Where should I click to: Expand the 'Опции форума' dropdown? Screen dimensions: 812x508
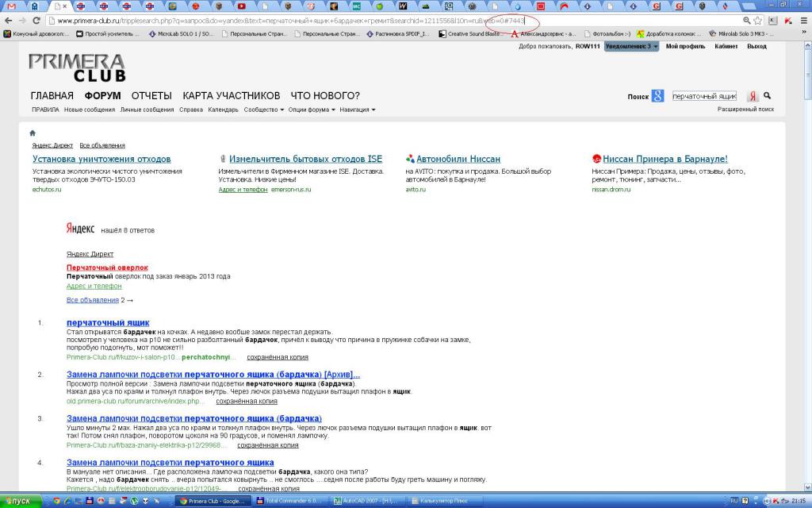(312, 110)
